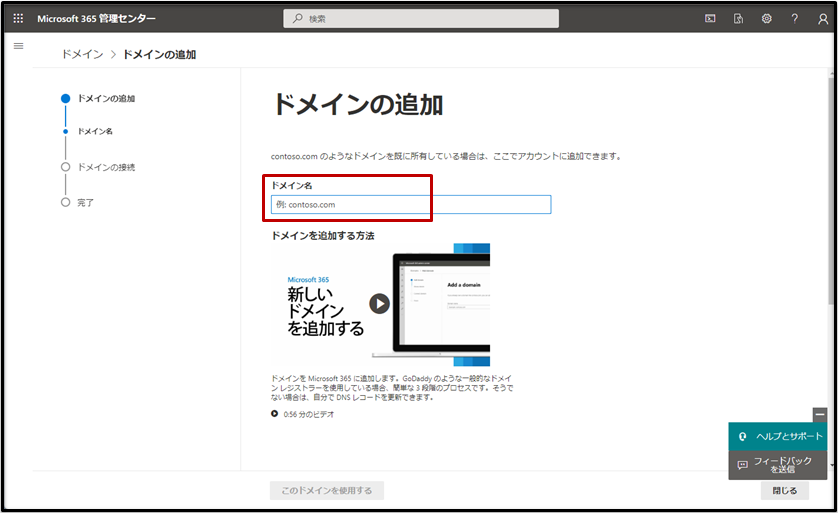
Task: Open settings gear in top bar
Action: [766, 19]
